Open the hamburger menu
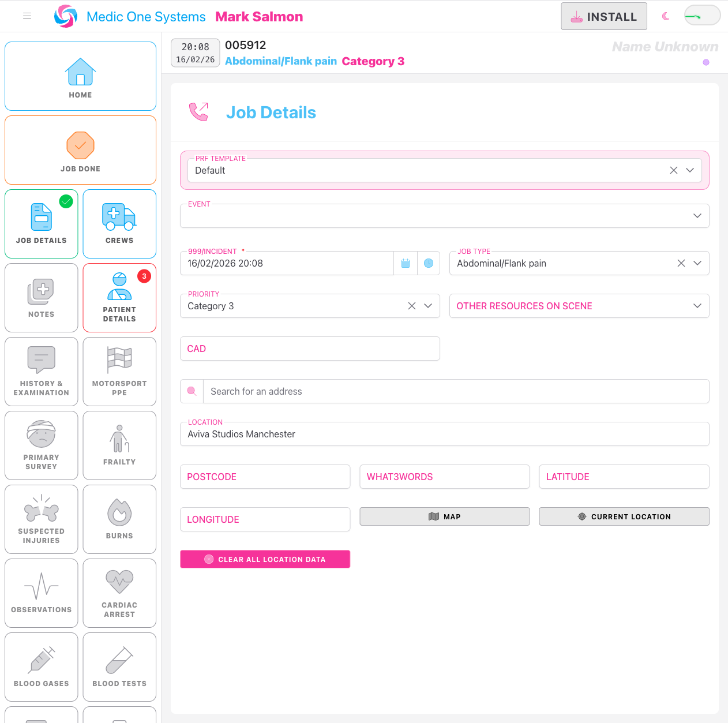This screenshot has height=723, width=728. (27, 16)
